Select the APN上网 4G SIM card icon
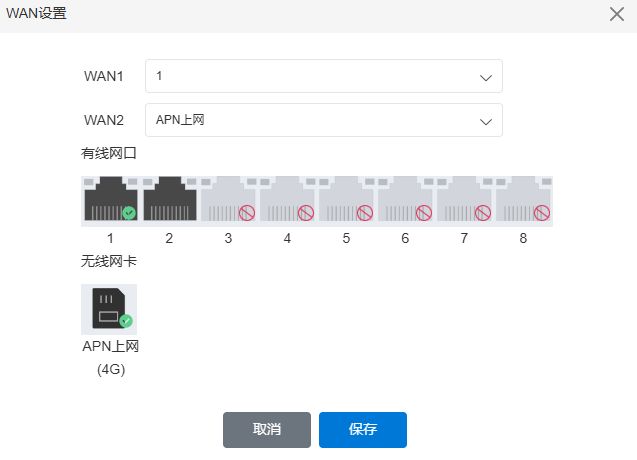 tap(109, 309)
